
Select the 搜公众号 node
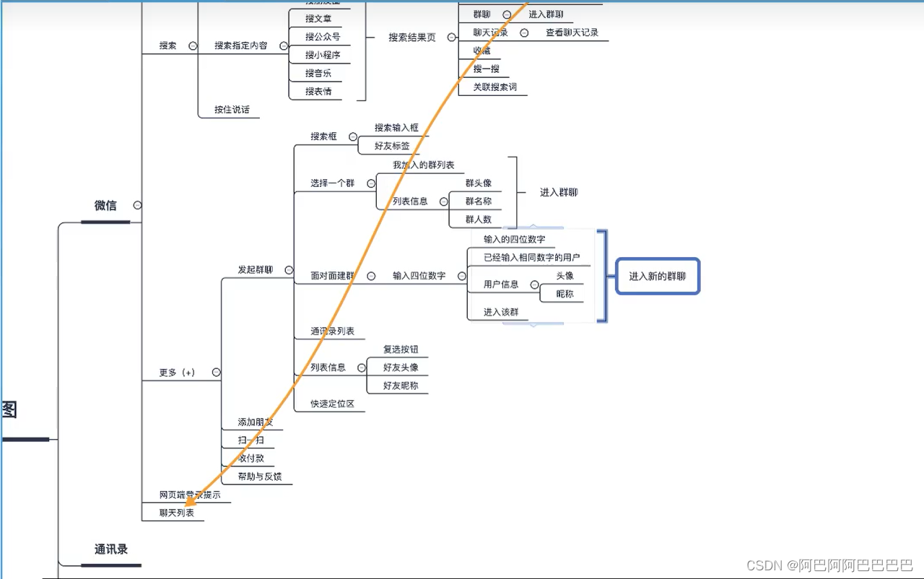click(323, 37)
